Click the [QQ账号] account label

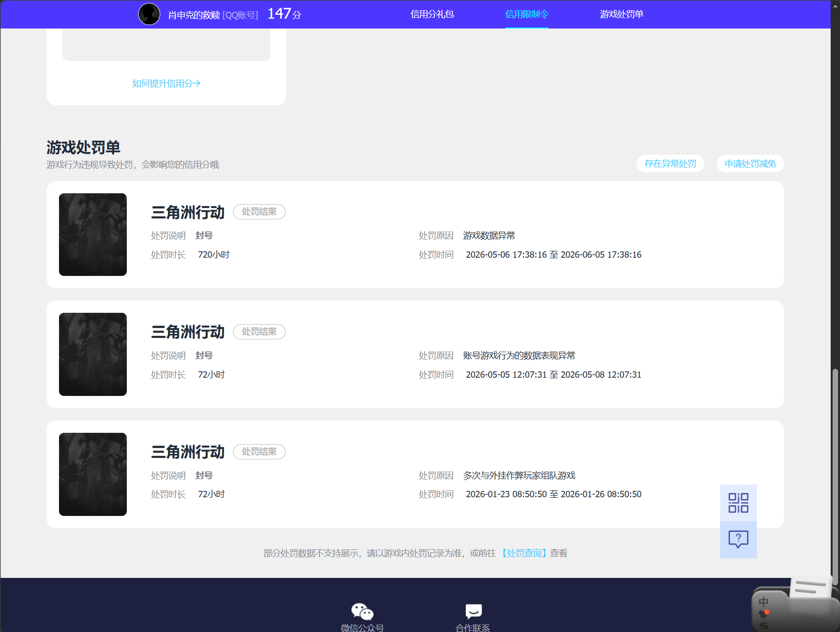[x=240, y=15]
